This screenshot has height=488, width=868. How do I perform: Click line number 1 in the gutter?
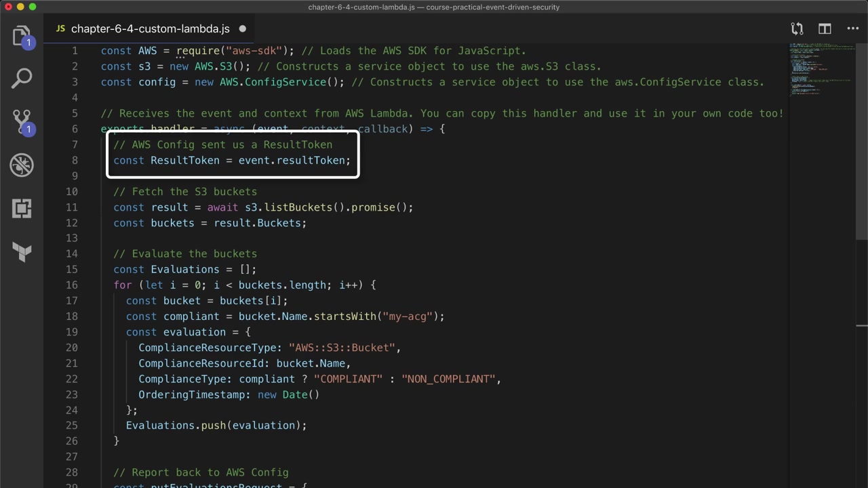coord(75,51)
